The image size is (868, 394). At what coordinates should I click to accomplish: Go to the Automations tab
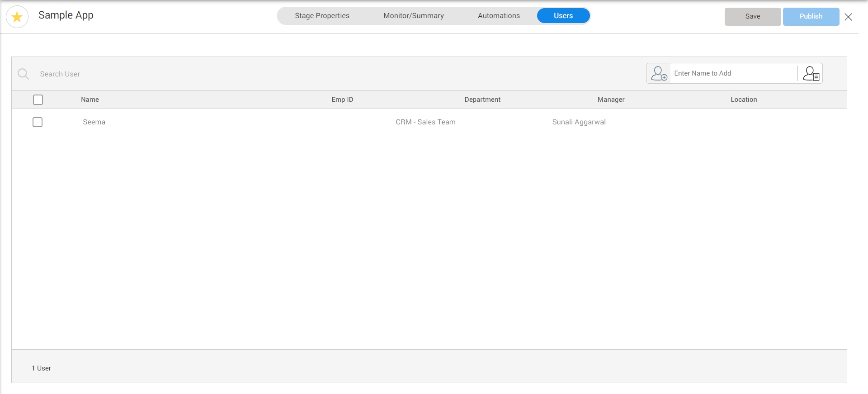point(499,16)
